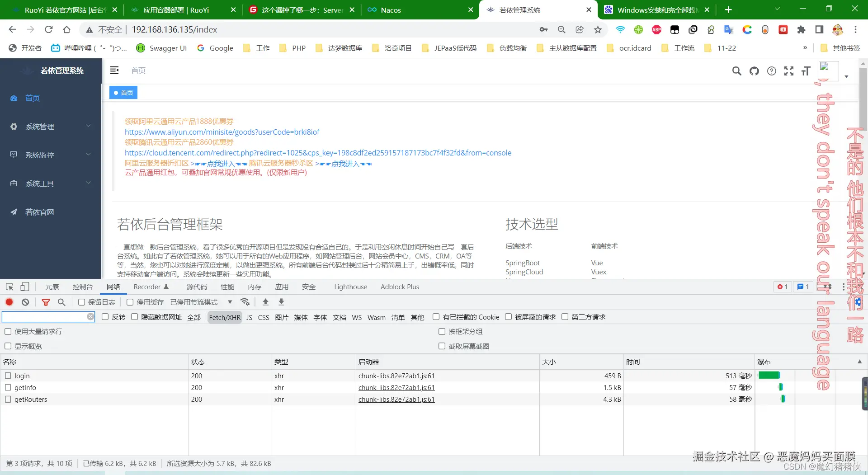Import HAR file with upload arrow icon

tap(265, 302)
